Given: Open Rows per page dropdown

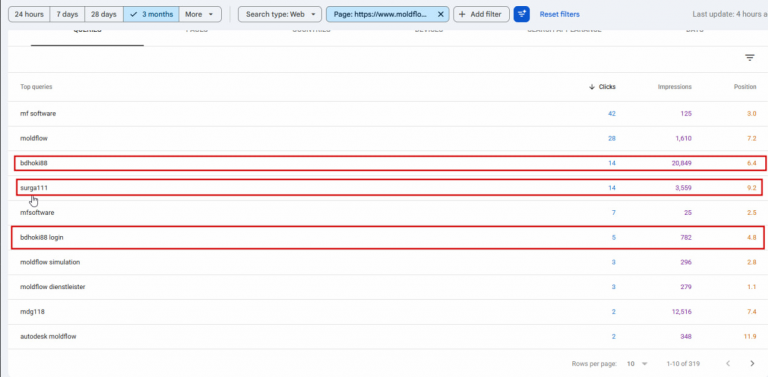Looking at the screenshot, I should (637, 364).
